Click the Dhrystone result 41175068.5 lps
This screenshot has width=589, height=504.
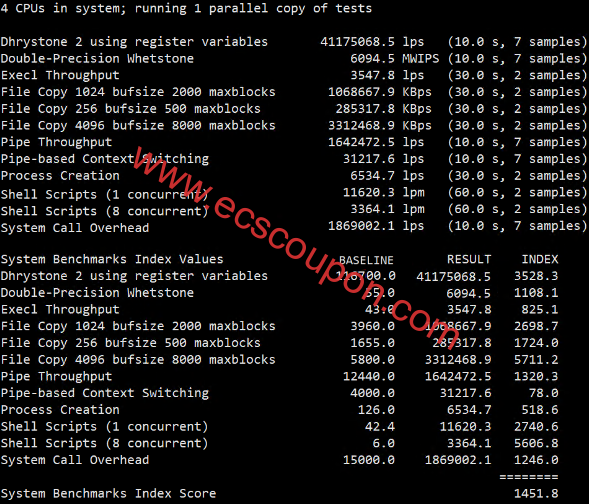[372, 42]
